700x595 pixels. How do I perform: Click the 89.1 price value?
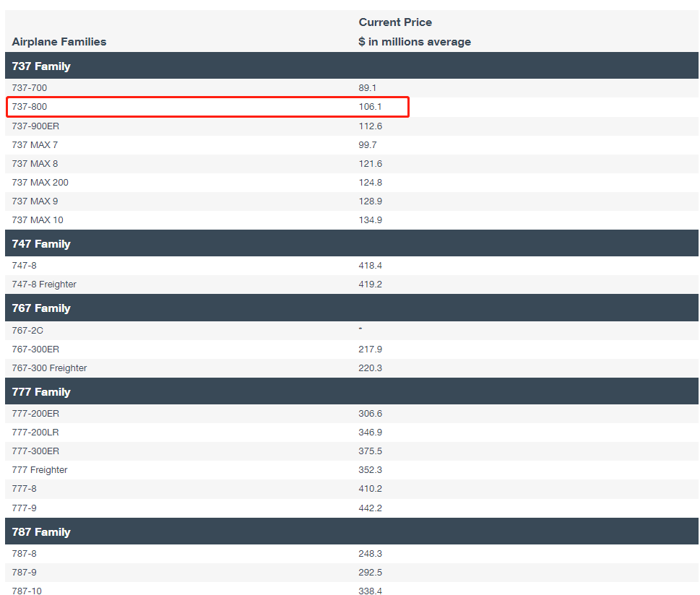pos(368,88)
